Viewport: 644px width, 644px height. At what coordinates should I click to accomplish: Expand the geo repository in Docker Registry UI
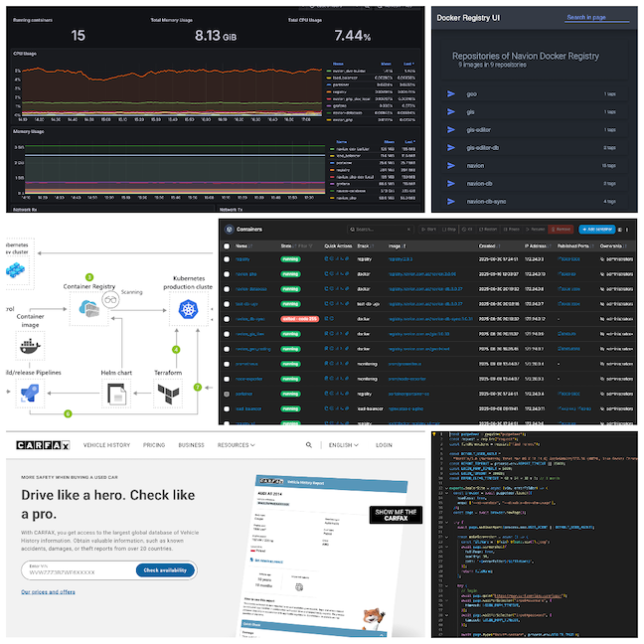(451, 94)
